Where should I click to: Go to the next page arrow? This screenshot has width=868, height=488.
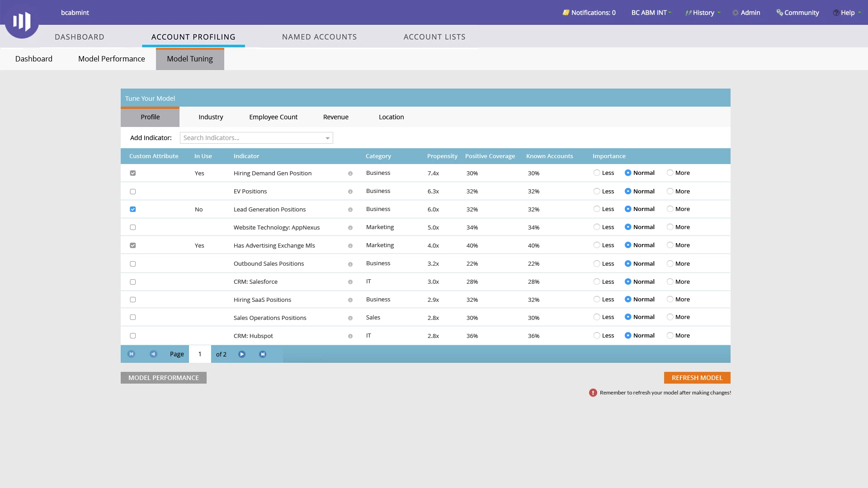pos(242,354)
